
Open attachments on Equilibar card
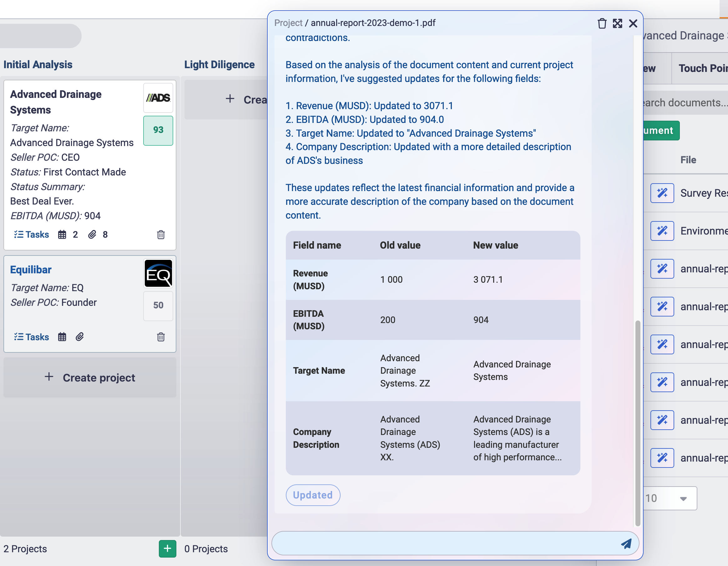pyautogui.click(x=79, y=337)
